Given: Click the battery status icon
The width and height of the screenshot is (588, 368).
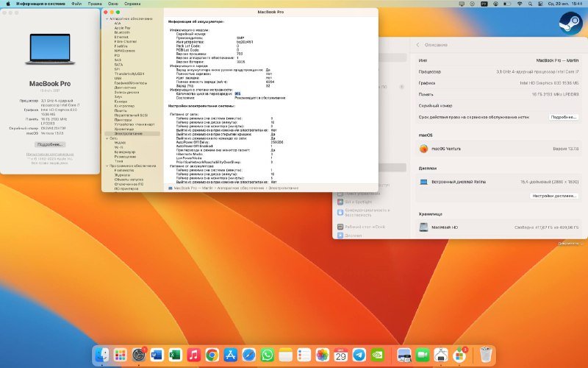Looking at the screenshot, I should pos(507,4).
